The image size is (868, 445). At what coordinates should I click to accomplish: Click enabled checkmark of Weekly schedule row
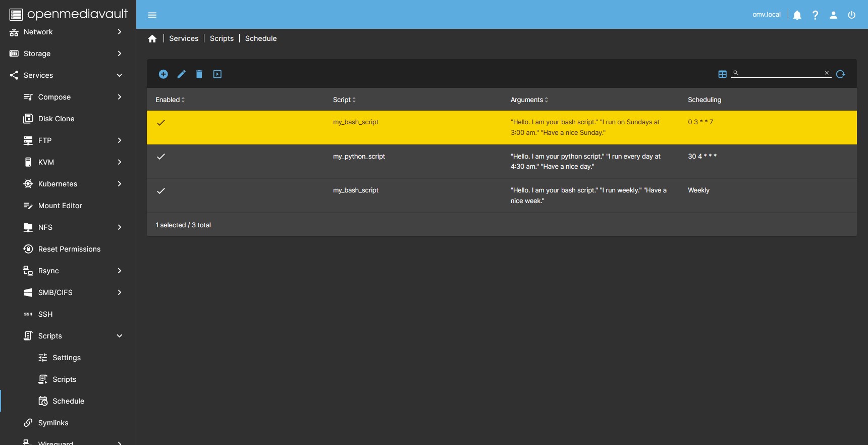[x=161, y=191]
